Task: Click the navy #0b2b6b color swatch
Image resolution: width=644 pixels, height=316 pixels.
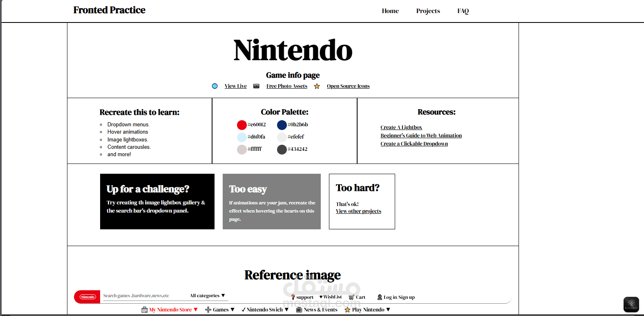Action: click(282, 125)
